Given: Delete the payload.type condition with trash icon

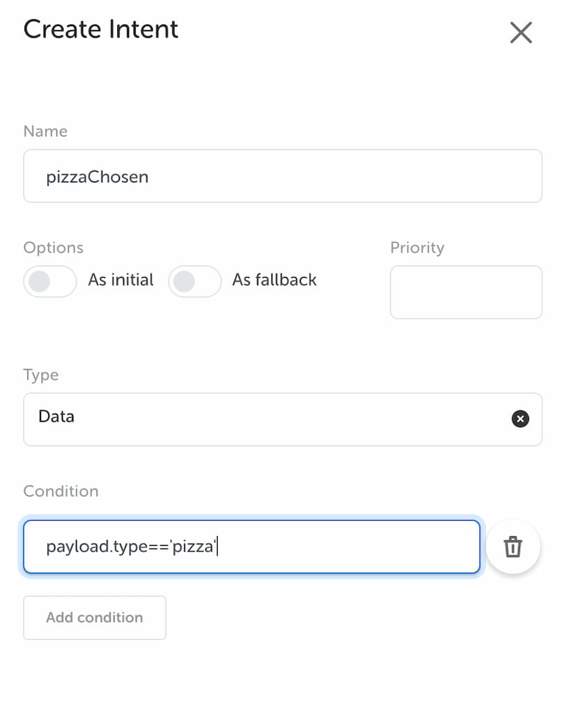Looking at the screenshot, I should click(x=512, y=547).
